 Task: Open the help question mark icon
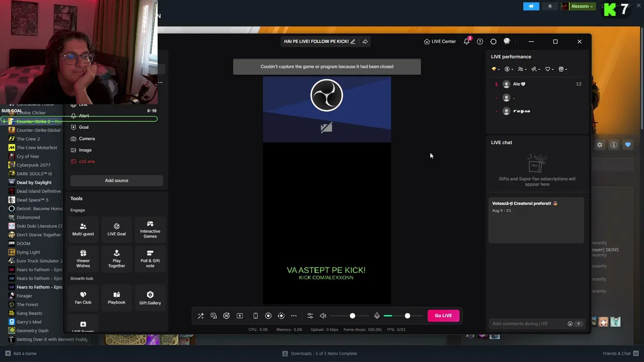click(x=480, y=42)
